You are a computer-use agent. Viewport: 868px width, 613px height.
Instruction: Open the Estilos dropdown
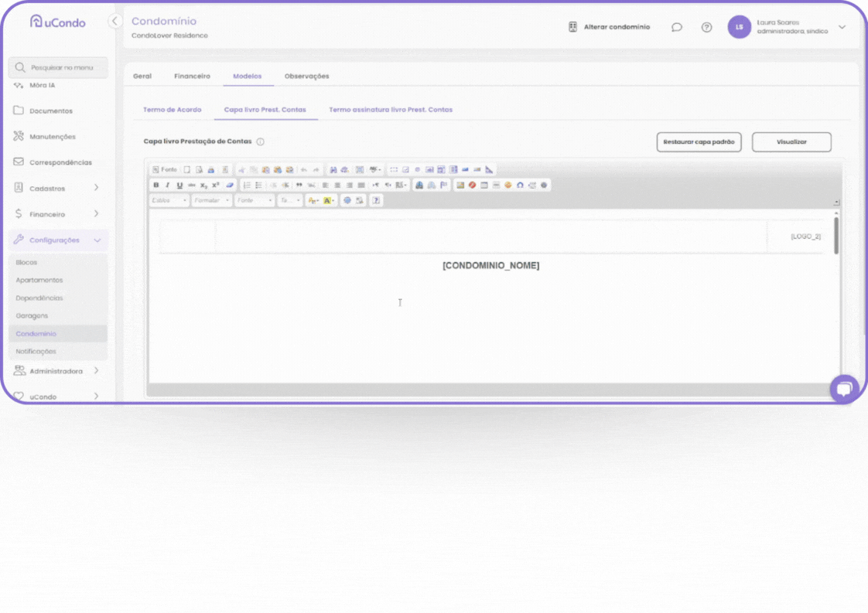(x=169, y=200)
